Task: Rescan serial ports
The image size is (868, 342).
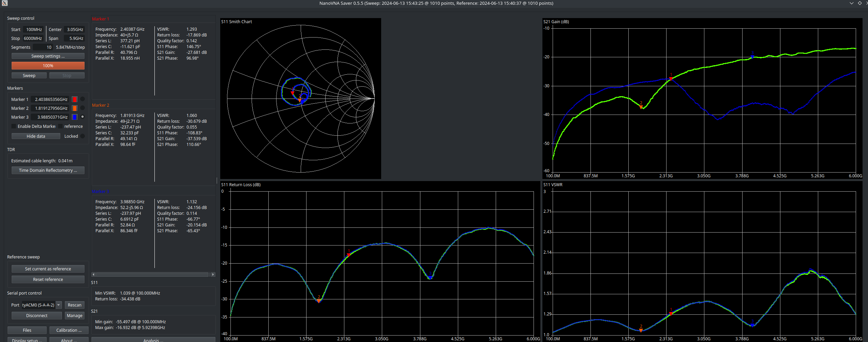Action: 75,305
